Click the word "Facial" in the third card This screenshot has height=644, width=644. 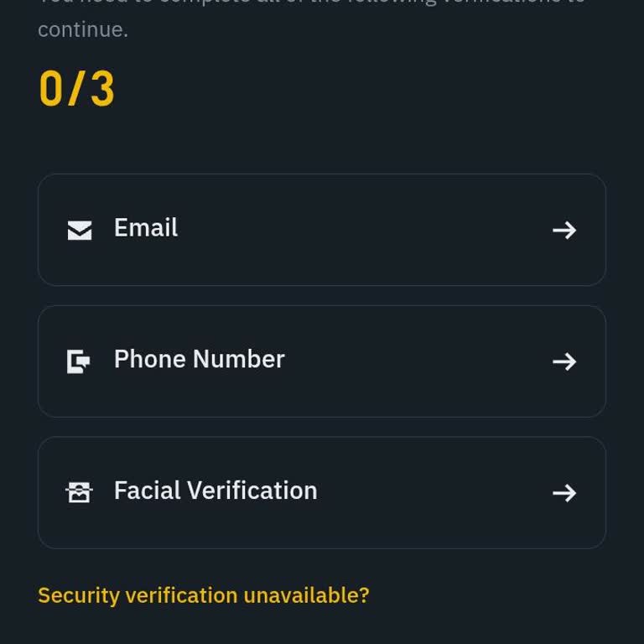147,491
